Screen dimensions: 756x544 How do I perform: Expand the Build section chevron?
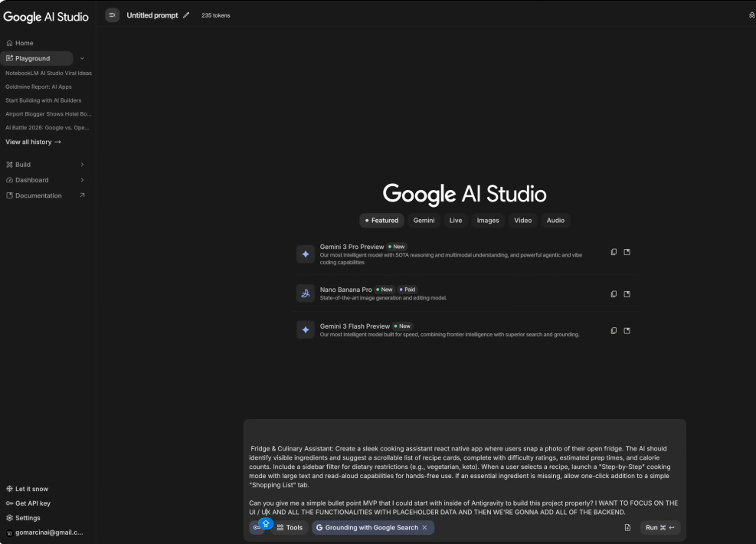coord(82,165)
